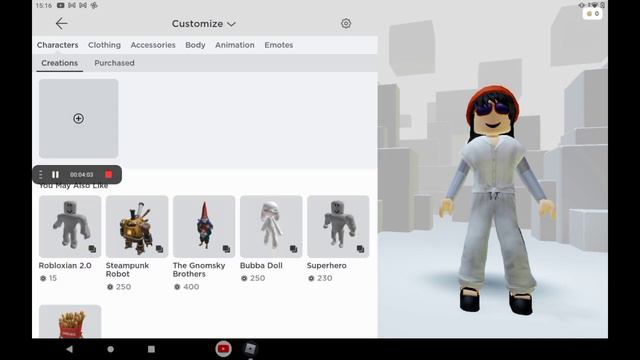Click the Bubba Doll name label
This screenshot has height=360, width=640.
pos(261,265)
